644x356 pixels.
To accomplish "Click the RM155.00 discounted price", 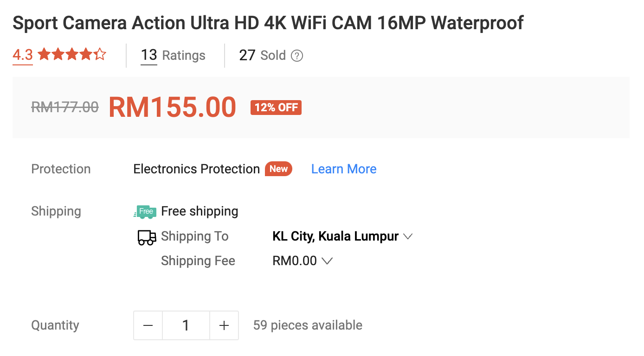I will (173, 107).
